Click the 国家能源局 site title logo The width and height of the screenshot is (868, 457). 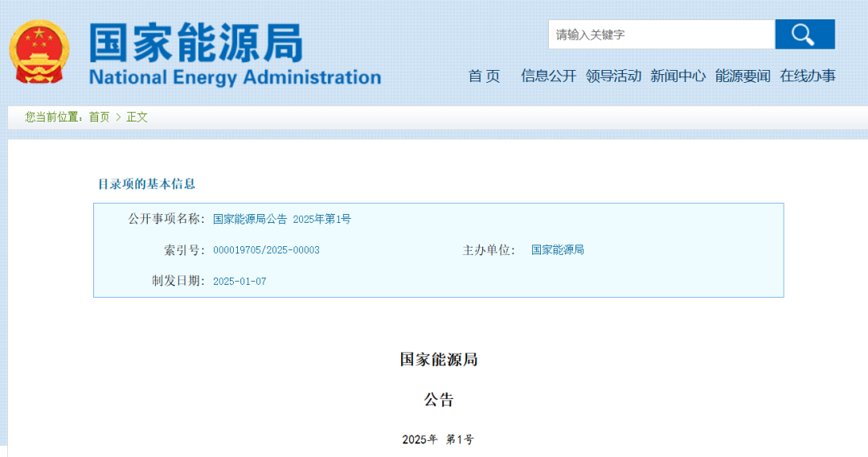pyautogui.click(x=195, y=42)
